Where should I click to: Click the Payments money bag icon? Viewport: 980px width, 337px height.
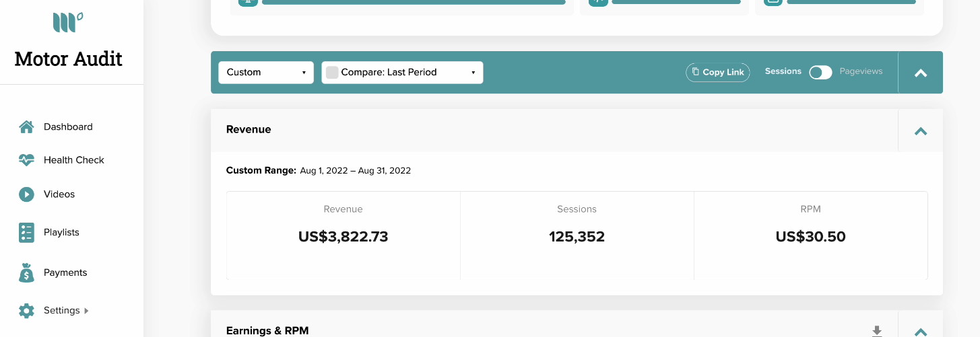[26, 272]
